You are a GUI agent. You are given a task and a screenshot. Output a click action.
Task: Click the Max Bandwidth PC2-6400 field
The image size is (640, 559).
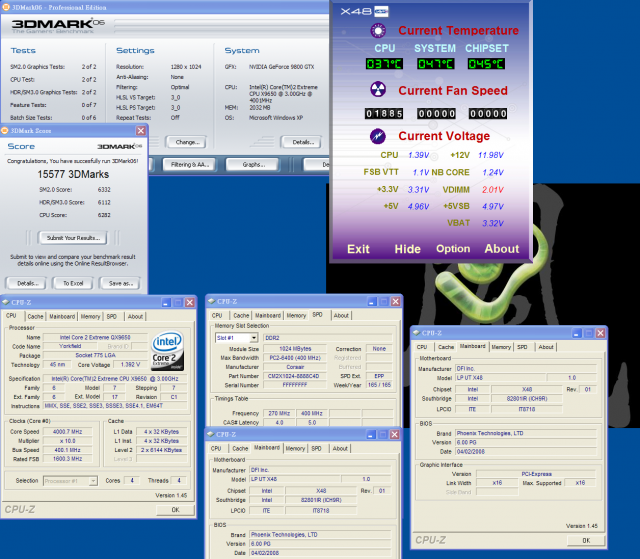click(x=295, y=358)
